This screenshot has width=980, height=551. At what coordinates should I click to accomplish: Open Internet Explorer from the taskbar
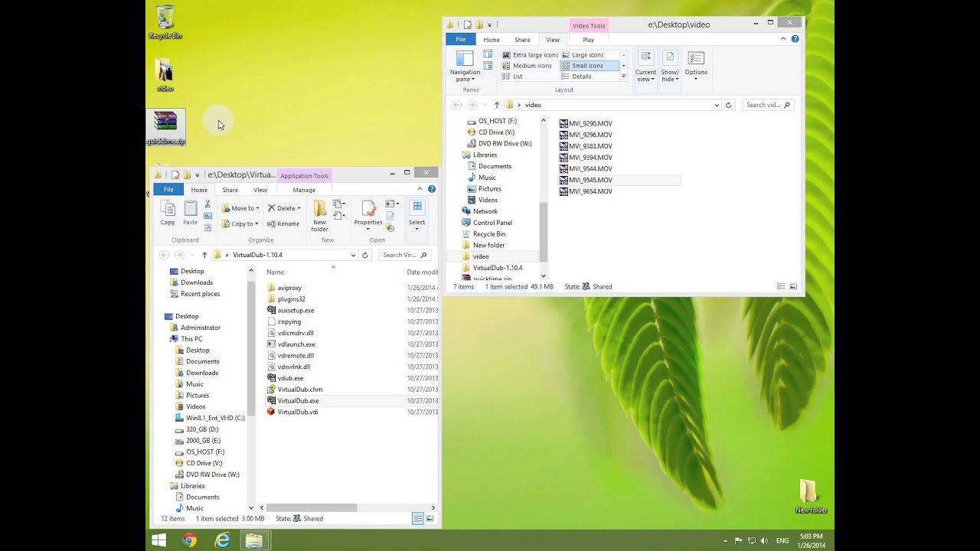[x=222, y=540]
